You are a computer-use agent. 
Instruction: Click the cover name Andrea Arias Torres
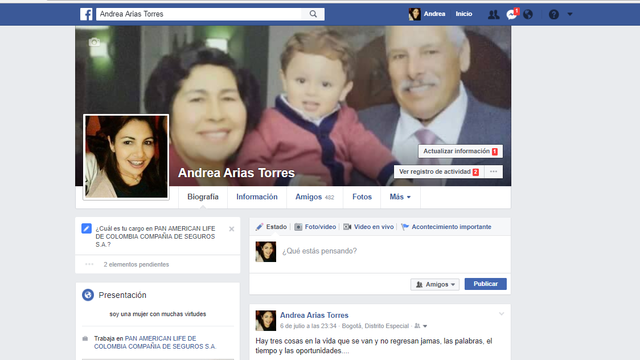[236, 173]
